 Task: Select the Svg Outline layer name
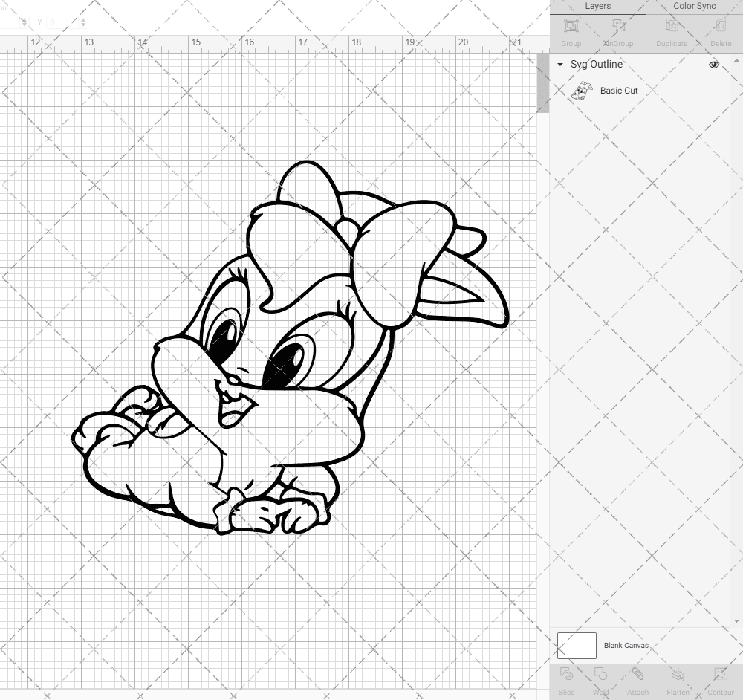596,65
